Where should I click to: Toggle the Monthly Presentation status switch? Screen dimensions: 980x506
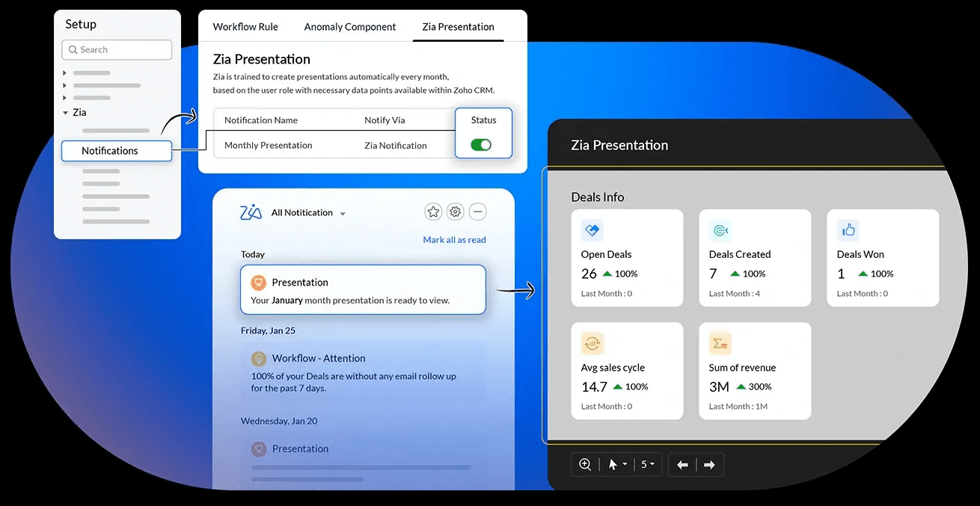[x=481, y=145]
